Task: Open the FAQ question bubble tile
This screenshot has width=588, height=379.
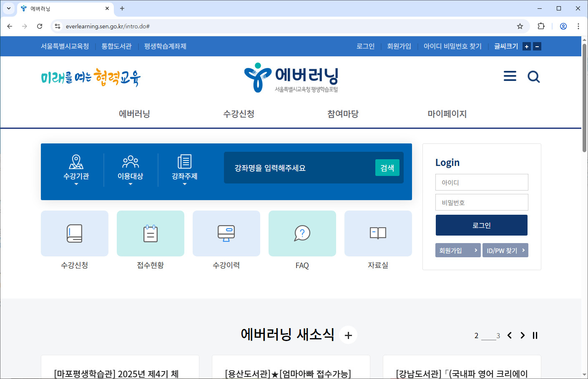Action: [x=302, y=233]
